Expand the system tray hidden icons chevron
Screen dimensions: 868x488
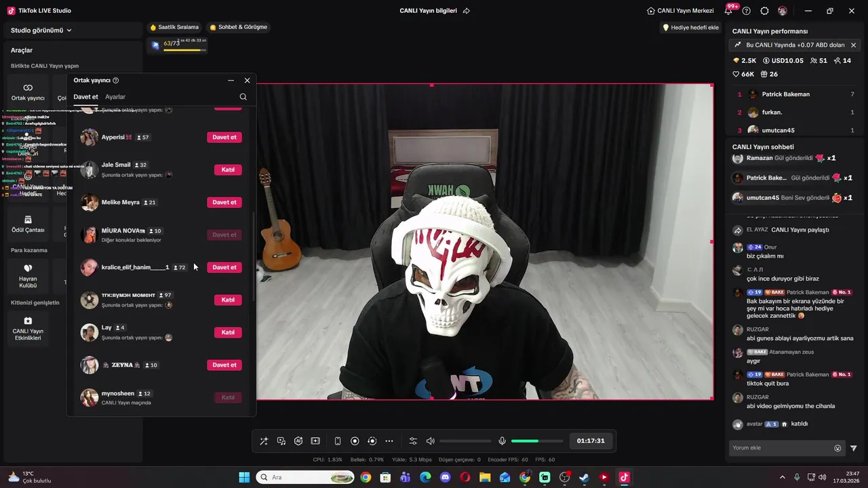[782, 477]
